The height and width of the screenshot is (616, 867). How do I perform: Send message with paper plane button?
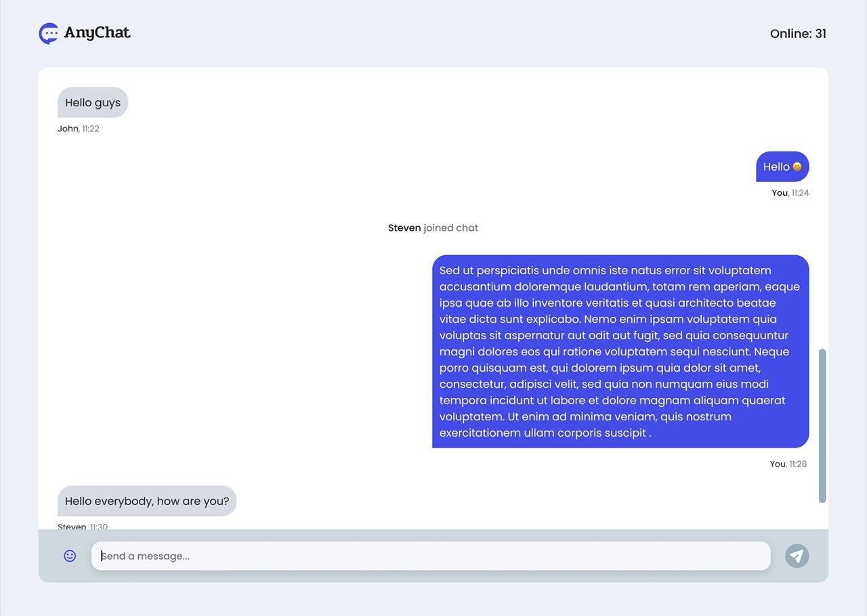point(797,556)
